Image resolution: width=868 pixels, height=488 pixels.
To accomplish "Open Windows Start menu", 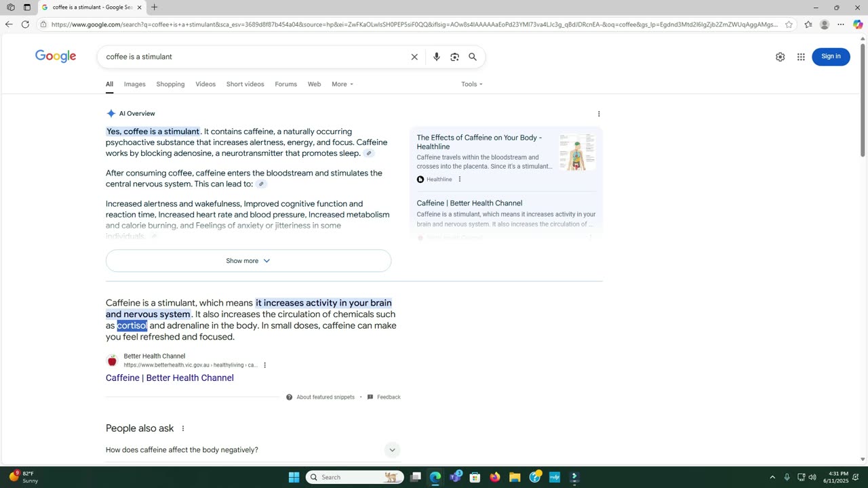I will click(294, 477).
